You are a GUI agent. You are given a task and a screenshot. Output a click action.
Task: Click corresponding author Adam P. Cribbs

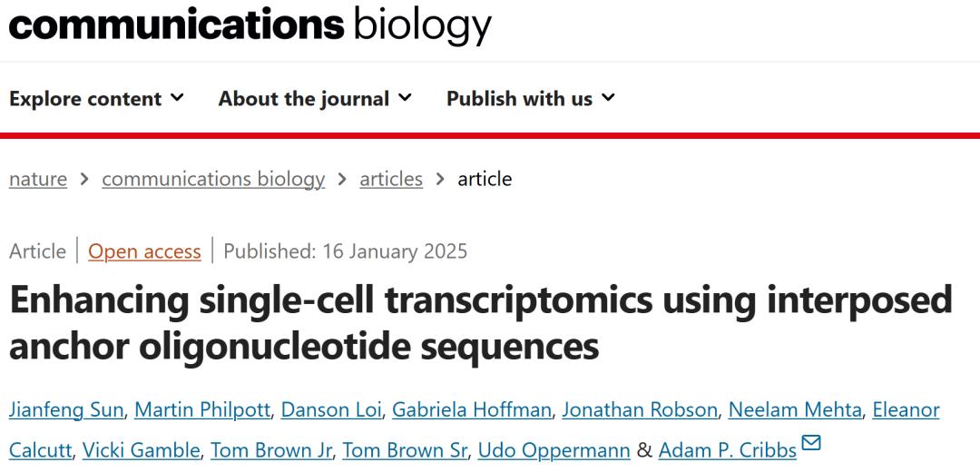[728, 450]
